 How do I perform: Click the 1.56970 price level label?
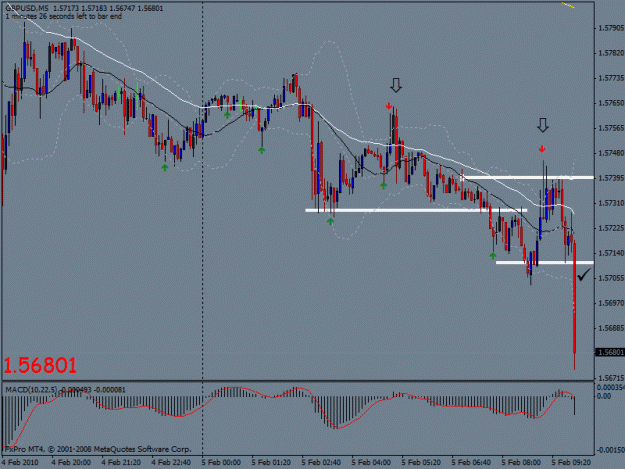[611, 303]
